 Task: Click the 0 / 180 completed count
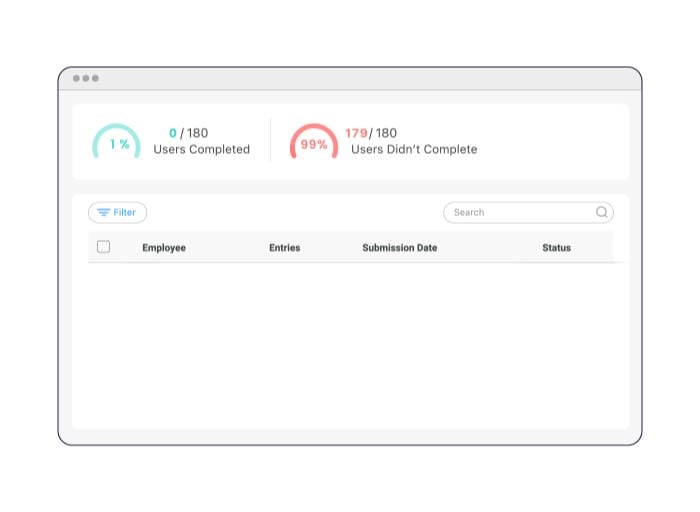(189, 133)
